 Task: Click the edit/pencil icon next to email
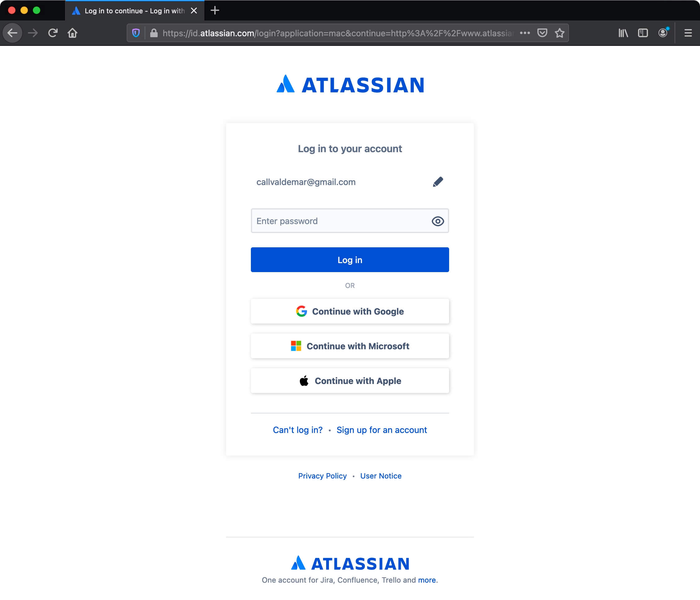pos(438,182)
